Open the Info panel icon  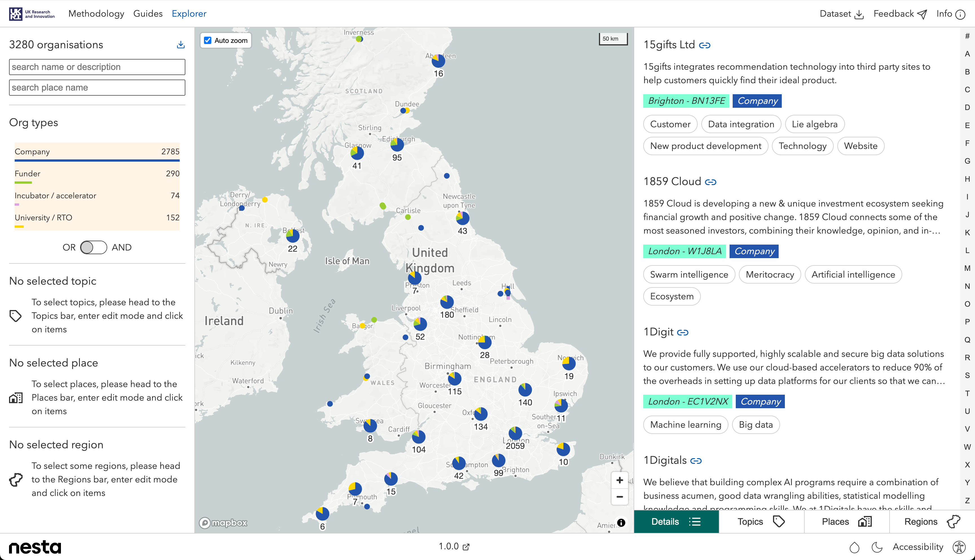tap(960, 14)
